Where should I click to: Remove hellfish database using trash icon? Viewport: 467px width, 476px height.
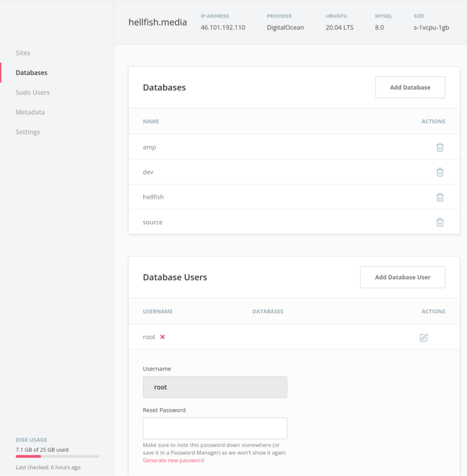click(440, 197)
